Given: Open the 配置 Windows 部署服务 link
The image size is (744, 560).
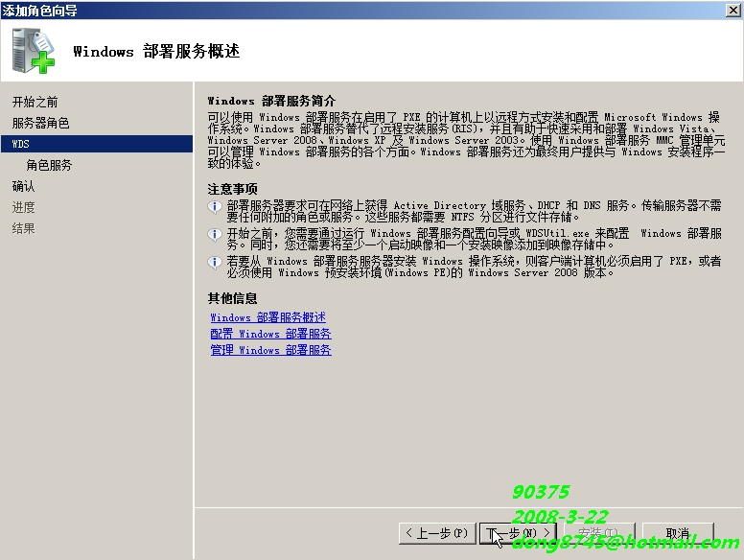Looking at the screenshot, I should coord(270,334).
